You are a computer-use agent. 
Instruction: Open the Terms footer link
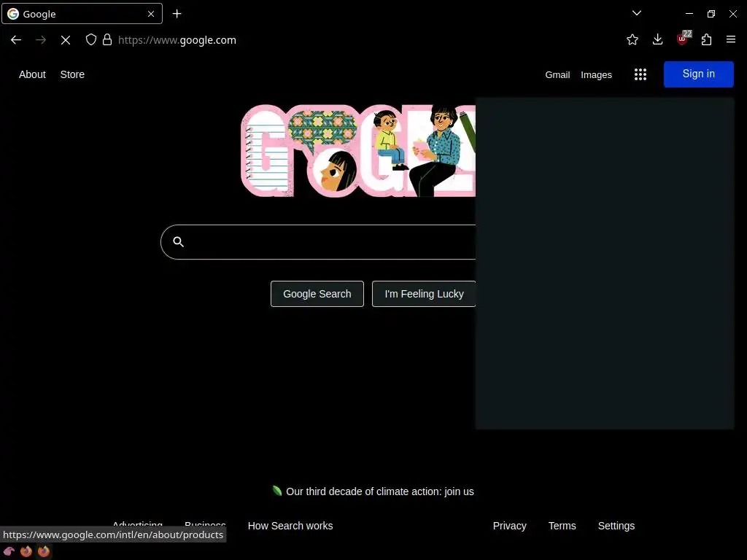(562, 526)
